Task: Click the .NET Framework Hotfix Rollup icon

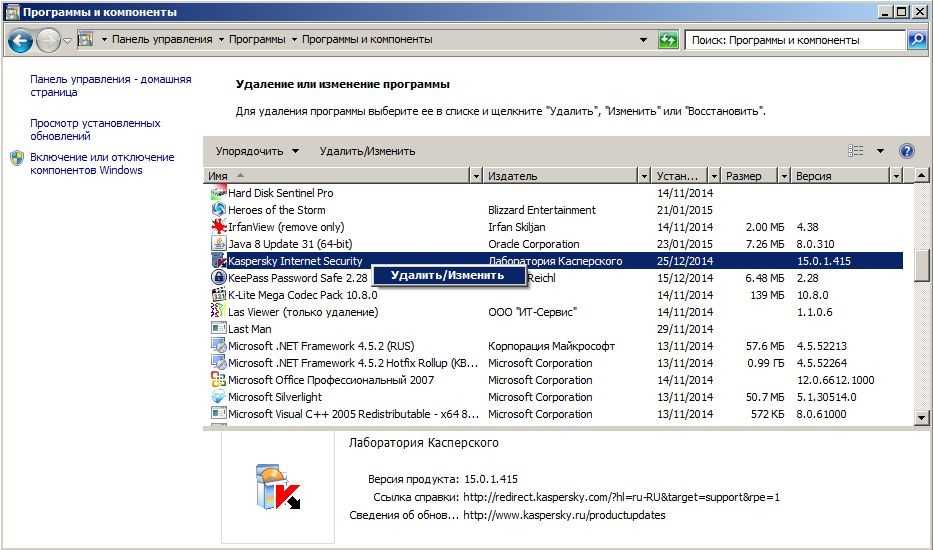Action: 218,362
